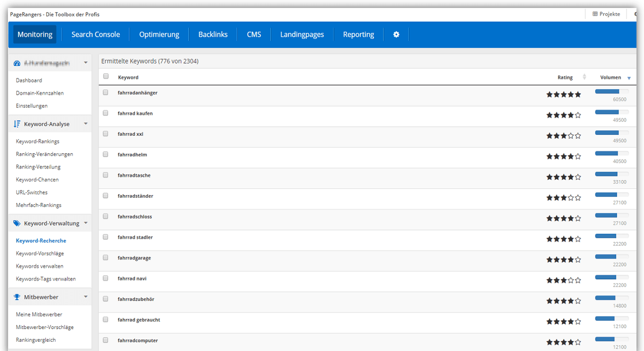
Task: Open the Backlinks tab
Action: click(213, 35)
